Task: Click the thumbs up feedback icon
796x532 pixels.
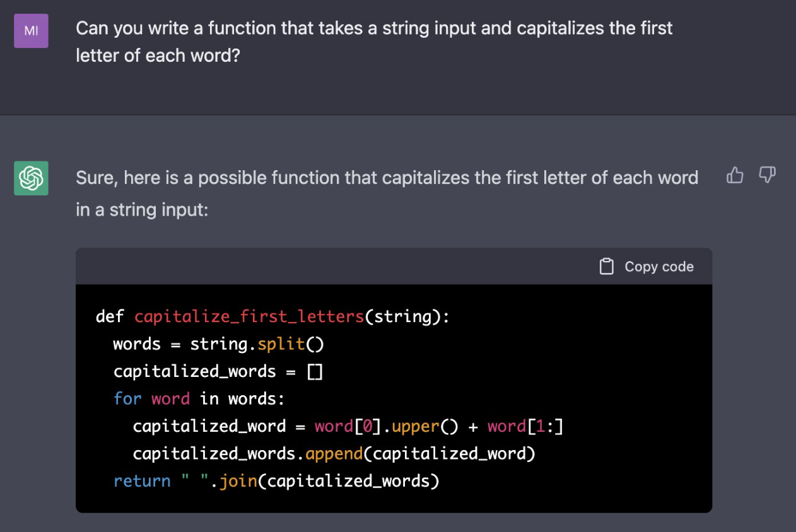Action: coord(735,175)
